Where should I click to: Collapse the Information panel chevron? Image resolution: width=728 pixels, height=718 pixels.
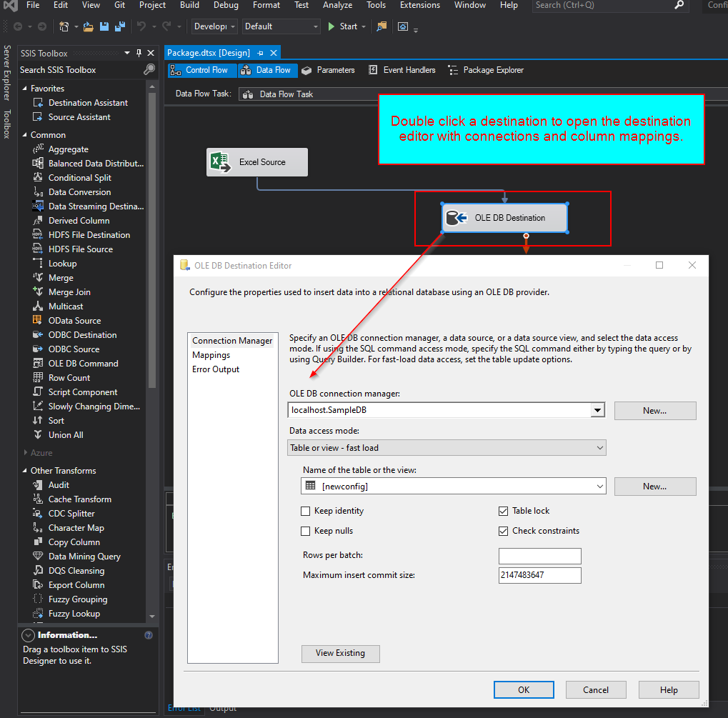29,635
